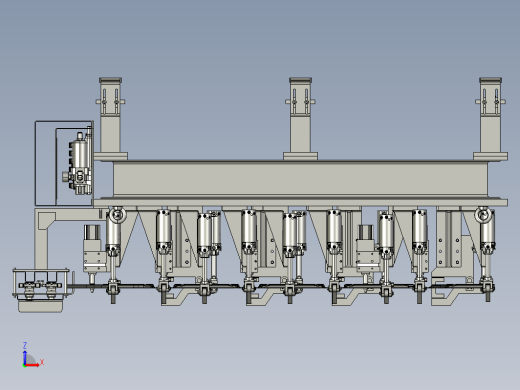Select the valve unit inside the left enclosure
The width and height of the screenshot is (520, 390).
(78, 163)
